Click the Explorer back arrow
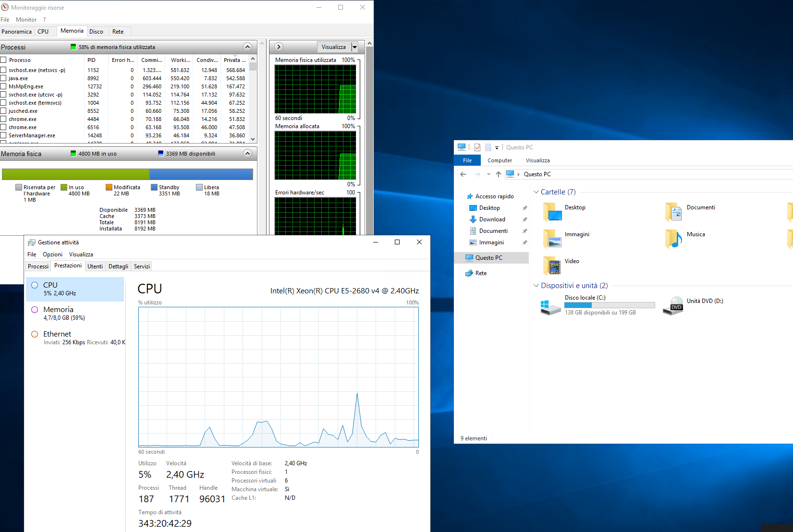 tap(463, 174)
